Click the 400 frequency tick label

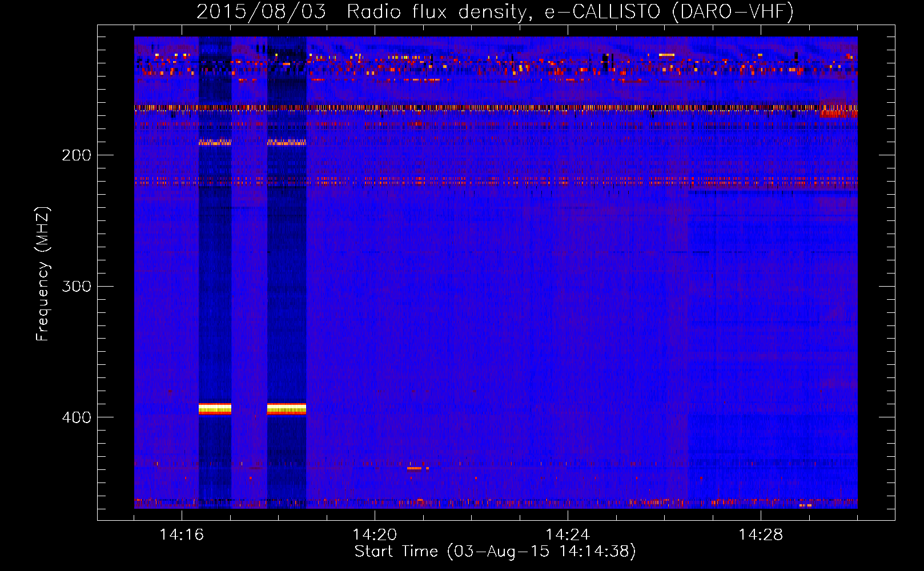(x=77, y=417)
